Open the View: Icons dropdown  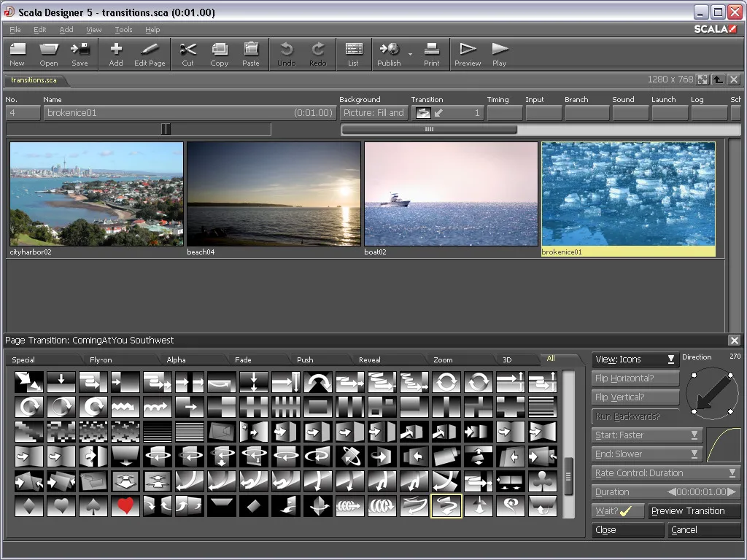[635, 359]
